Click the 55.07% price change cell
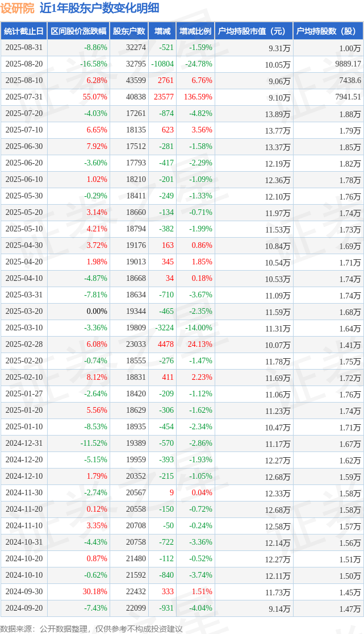Screen dimensions: 364x634 [x=95, y=97]
